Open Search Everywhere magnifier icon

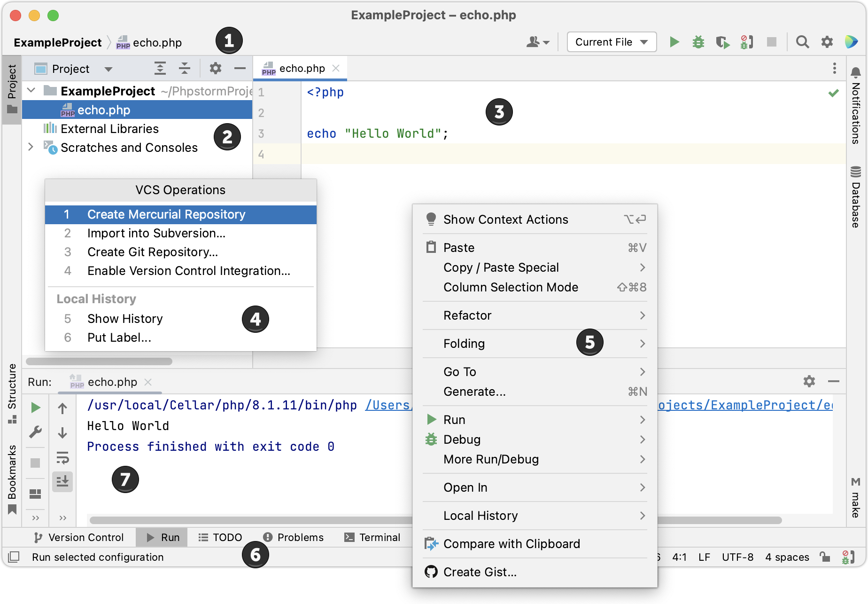pos(802,42)
